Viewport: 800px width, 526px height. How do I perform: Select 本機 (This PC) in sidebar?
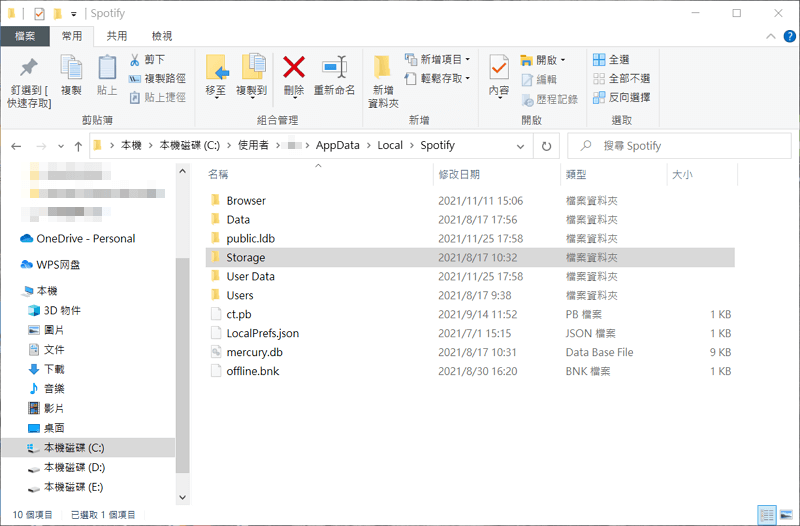pyautogui.click(x=40, y=291)
